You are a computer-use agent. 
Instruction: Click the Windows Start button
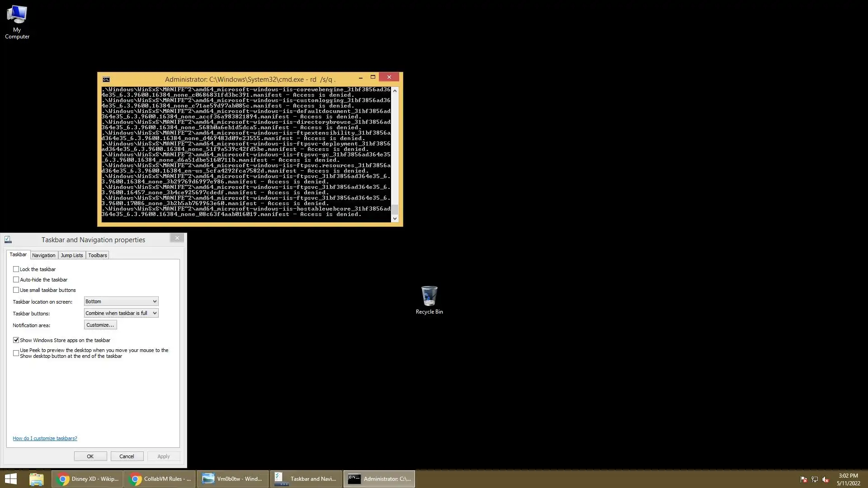tap(10, 479)
